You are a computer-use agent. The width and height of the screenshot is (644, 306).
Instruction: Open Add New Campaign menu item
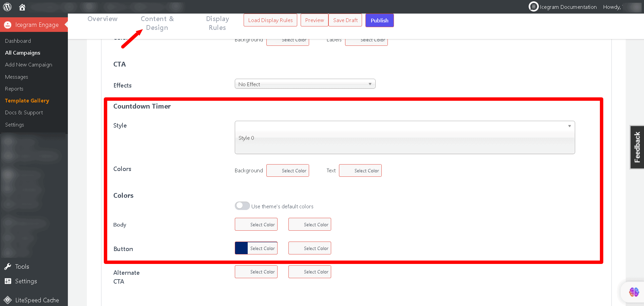coord(29,64)
